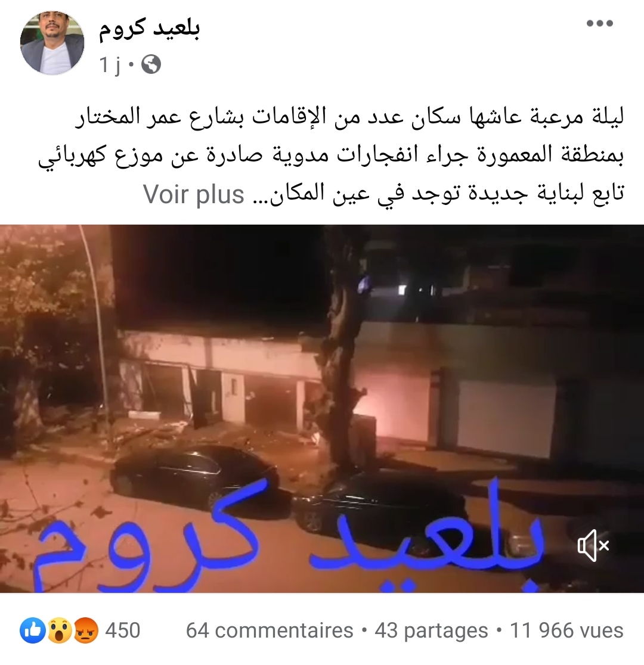Open the 64 commentaires section

tap(270, 630)
